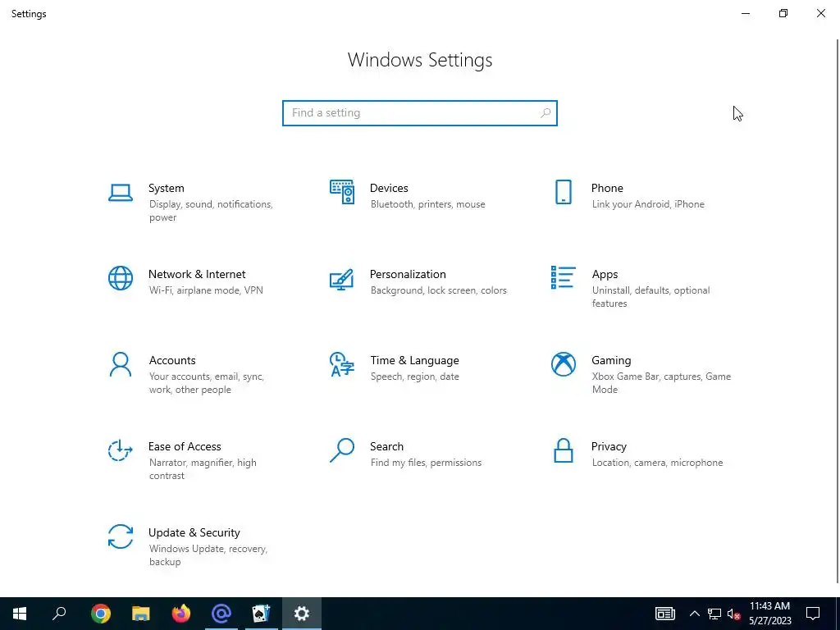This screenshot has width=840, height=630.
Task: Open the Windows Start menu
Action: 20,614
